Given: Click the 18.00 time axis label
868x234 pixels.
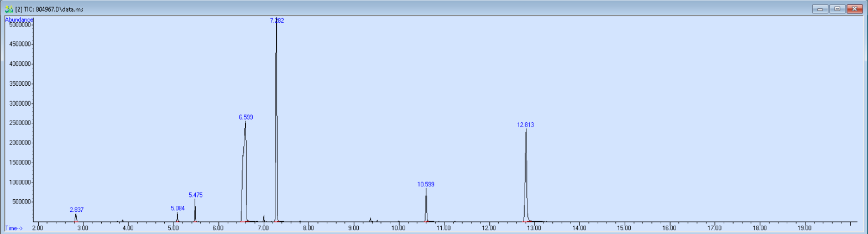Looking at the screenshot, I should point(760,228).
